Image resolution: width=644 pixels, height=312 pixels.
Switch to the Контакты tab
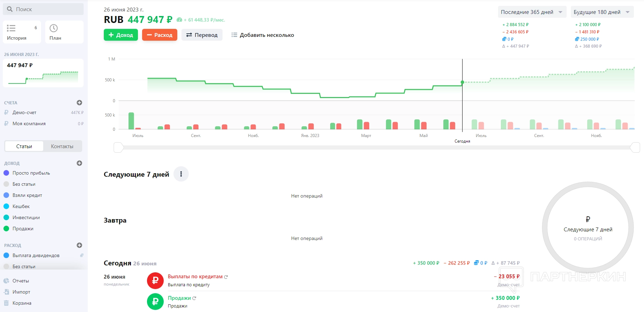(62, 146)
